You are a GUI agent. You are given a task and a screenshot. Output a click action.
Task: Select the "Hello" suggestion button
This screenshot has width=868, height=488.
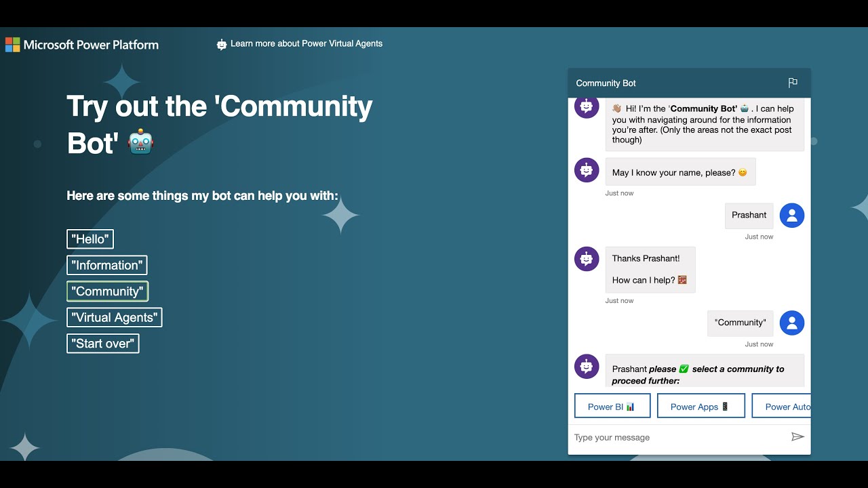click(x=90, y=239)
